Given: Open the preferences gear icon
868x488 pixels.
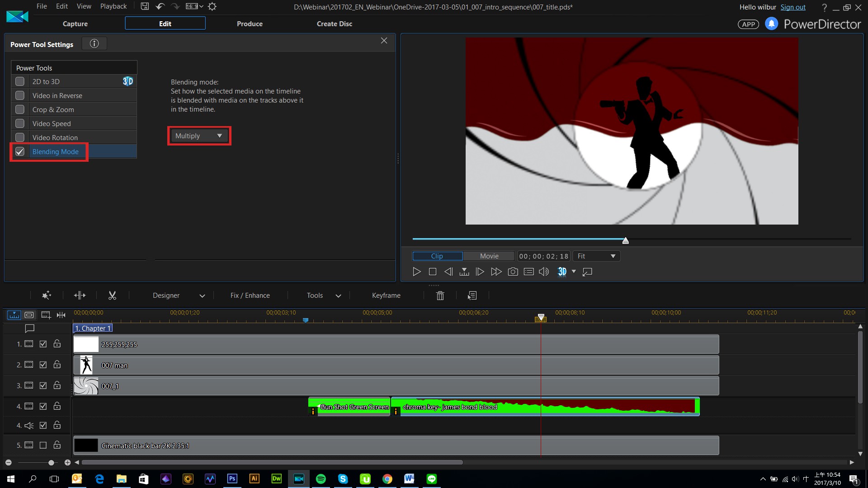Looking at the screenshot, I should pyautogui.click(x=212, y=6).
